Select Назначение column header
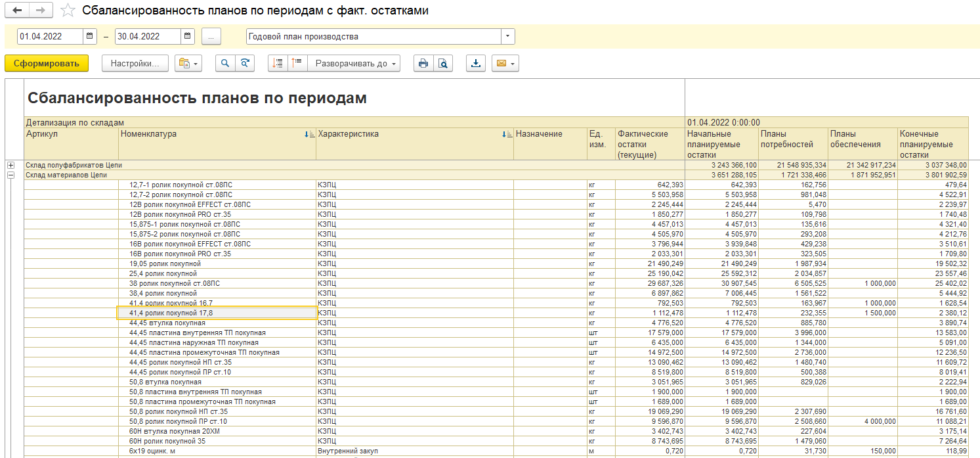 (550, 144)
